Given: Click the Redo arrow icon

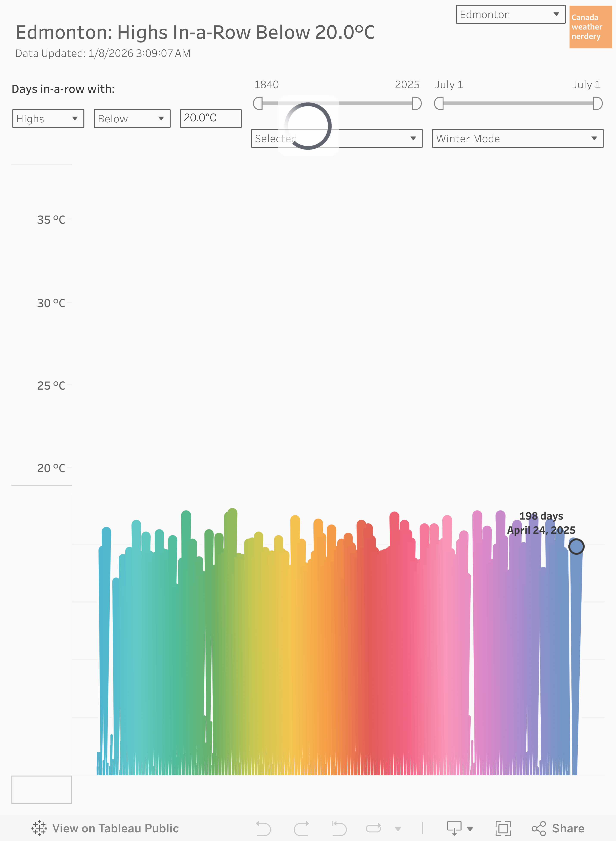Looking at the screenshot, I should coord(301,829).
